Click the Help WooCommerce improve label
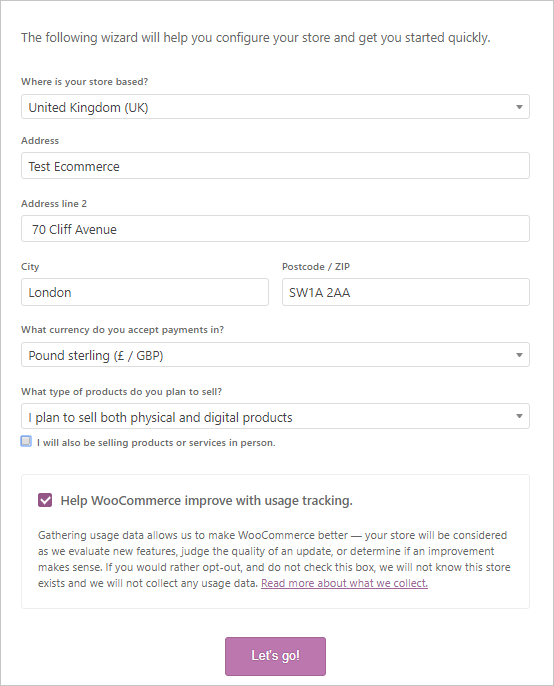This screenshot has width=554, height=686. (x=207, y=500)
